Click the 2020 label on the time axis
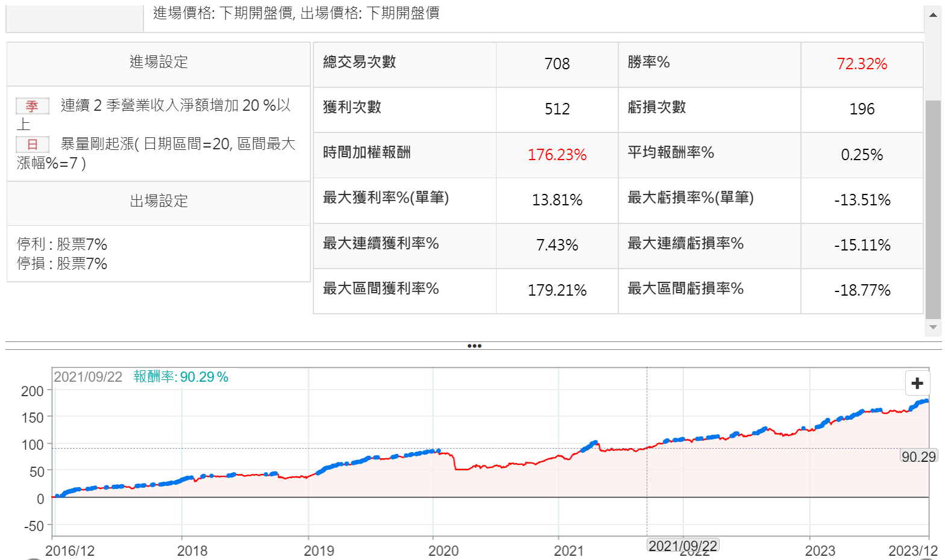 pyautogui.click(x=444, y=550)
